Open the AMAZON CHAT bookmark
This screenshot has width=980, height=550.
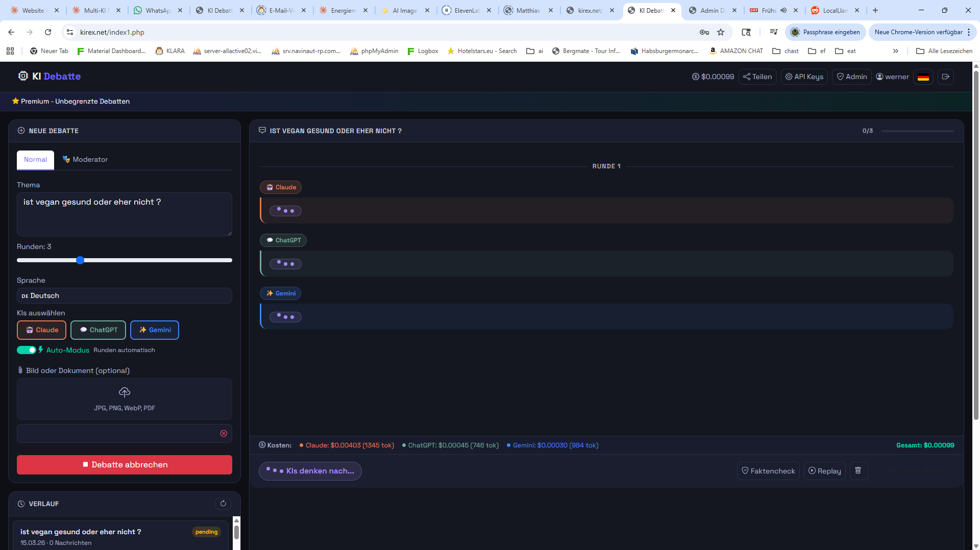pyautogui.click(x=736, y=51)
